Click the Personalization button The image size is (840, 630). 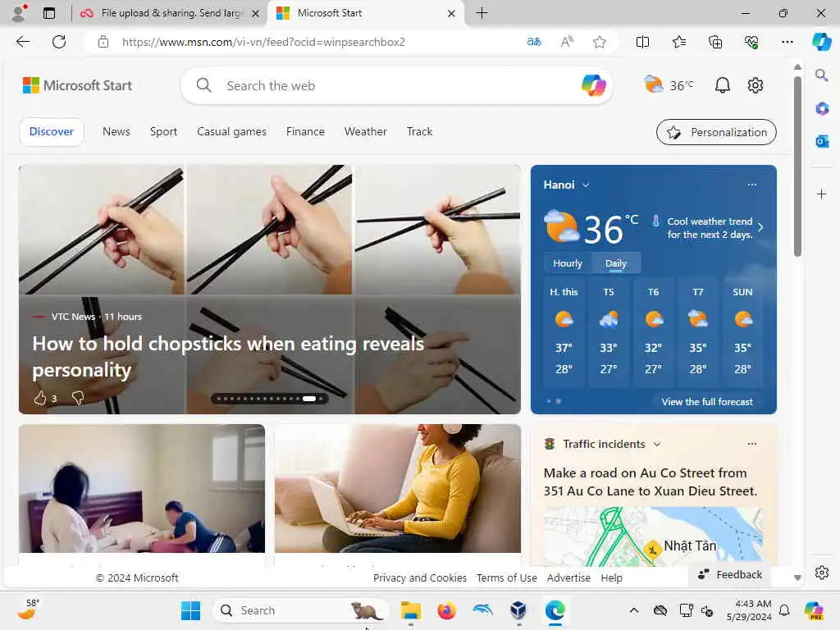[x=716, y=132]
